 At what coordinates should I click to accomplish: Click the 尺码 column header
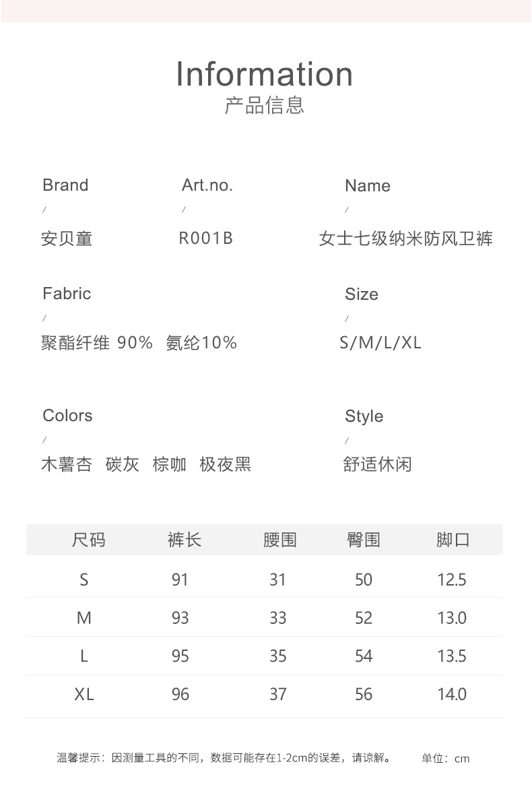point(88,540)
